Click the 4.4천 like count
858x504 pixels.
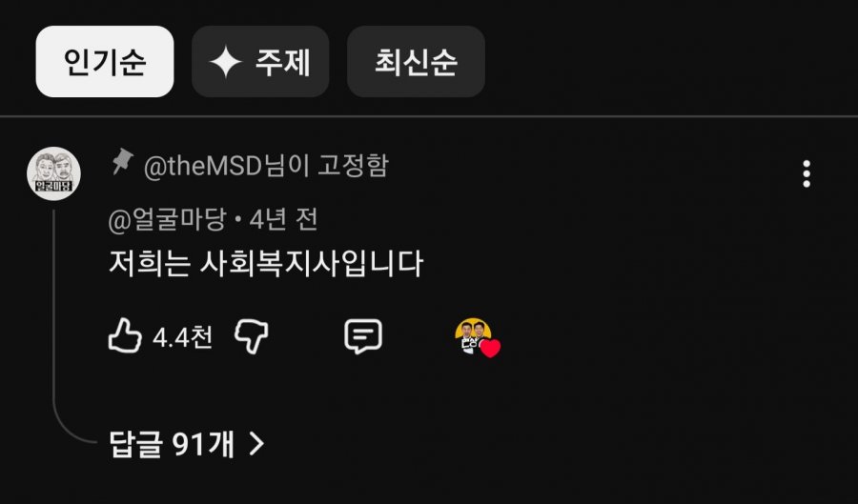point(182,336)
